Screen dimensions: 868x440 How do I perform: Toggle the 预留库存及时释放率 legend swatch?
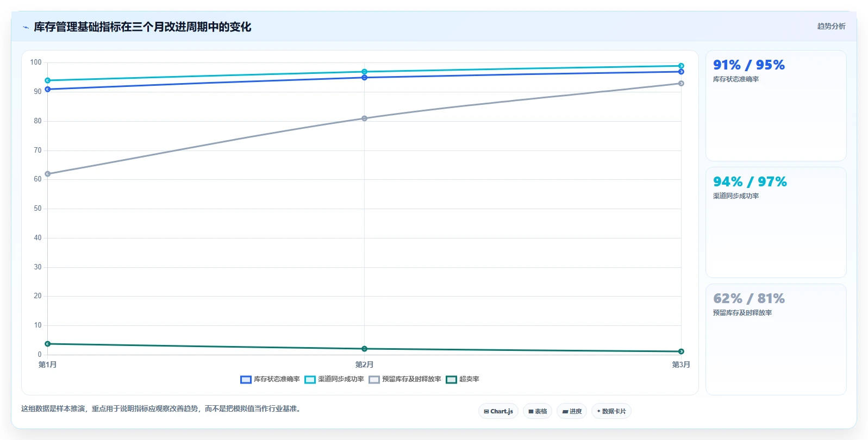coord(374,379)
